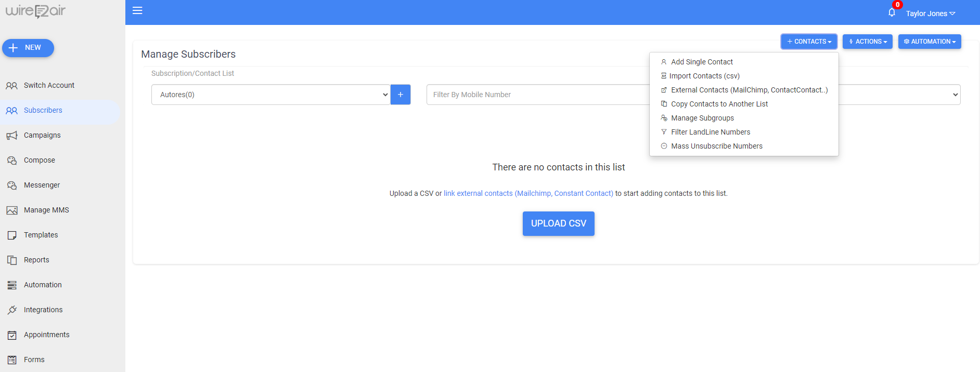Open the notifications bell
The width and height of the screenshot is (980, 372).
point(892,12)
